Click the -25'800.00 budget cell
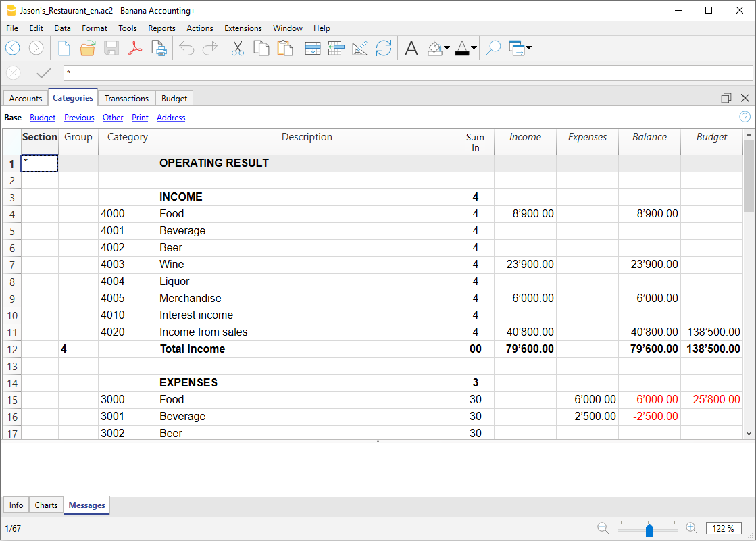756x541 pixels. (711, 400)
